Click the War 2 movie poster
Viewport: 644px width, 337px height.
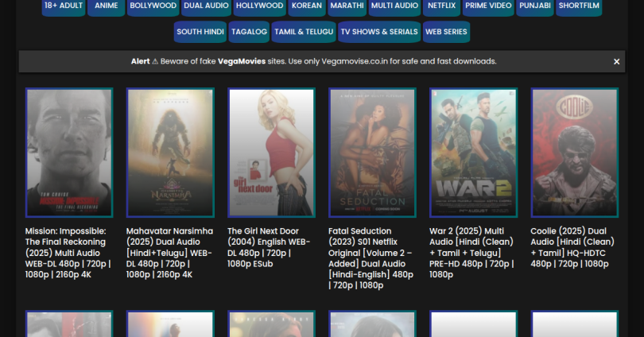(473, 152)
